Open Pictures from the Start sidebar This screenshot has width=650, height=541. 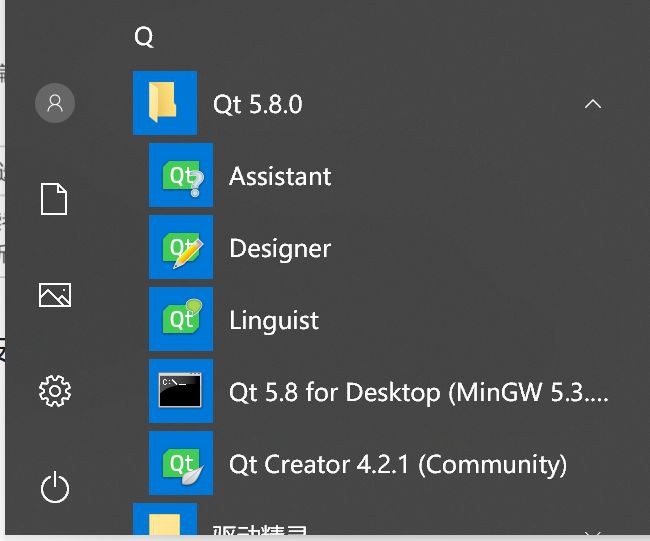coord(54,294)
